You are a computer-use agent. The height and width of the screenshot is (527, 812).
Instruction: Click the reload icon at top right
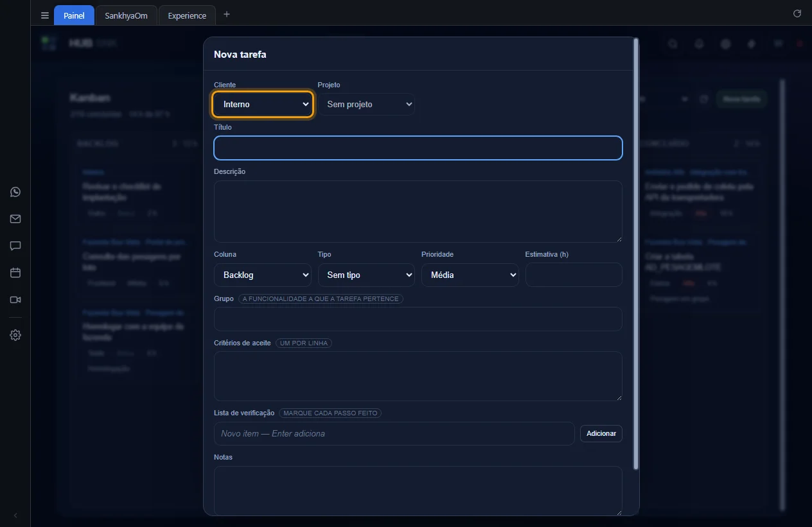pos(797,13)
